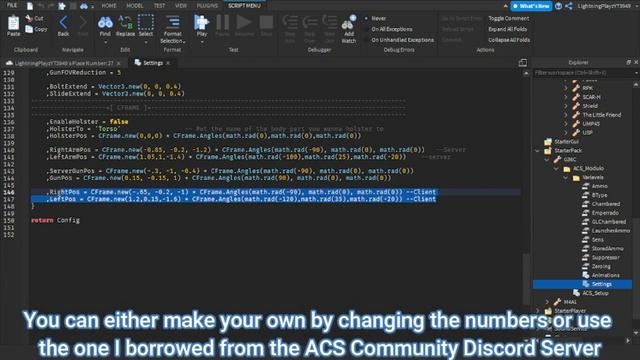The width and height of the screenshot is (640, 360).
Task: Open the FILE menu
Action: [x=12, y=5]
